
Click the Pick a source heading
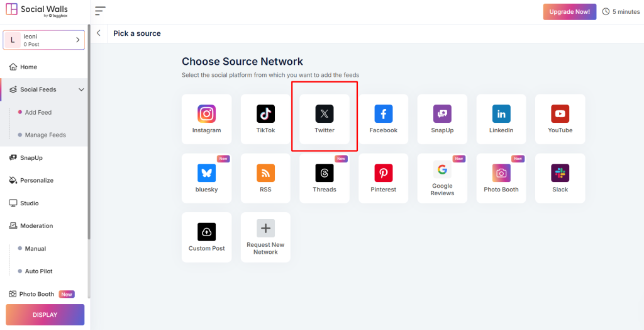coord(137,33)
